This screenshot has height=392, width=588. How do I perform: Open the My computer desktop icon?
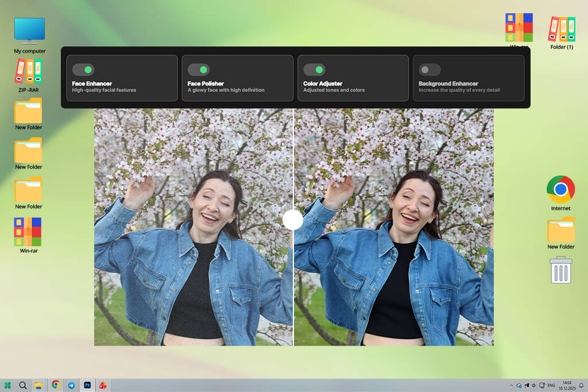coord(30,35)
